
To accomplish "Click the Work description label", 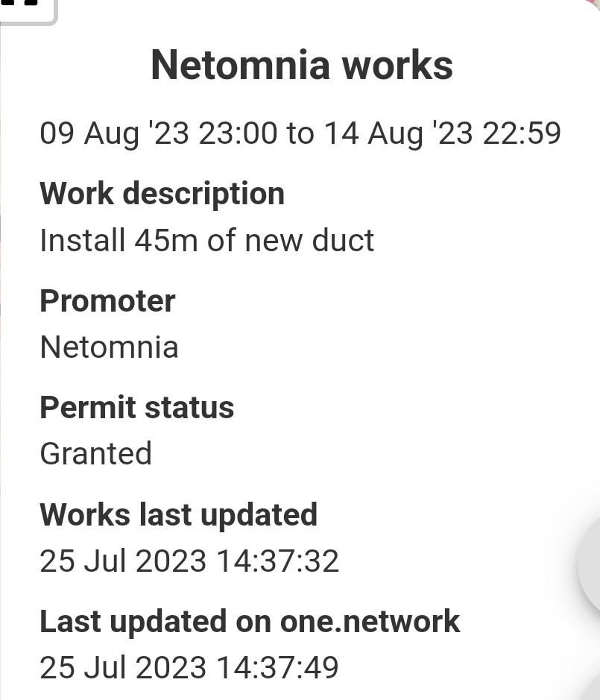I will [x=162, y=194].
